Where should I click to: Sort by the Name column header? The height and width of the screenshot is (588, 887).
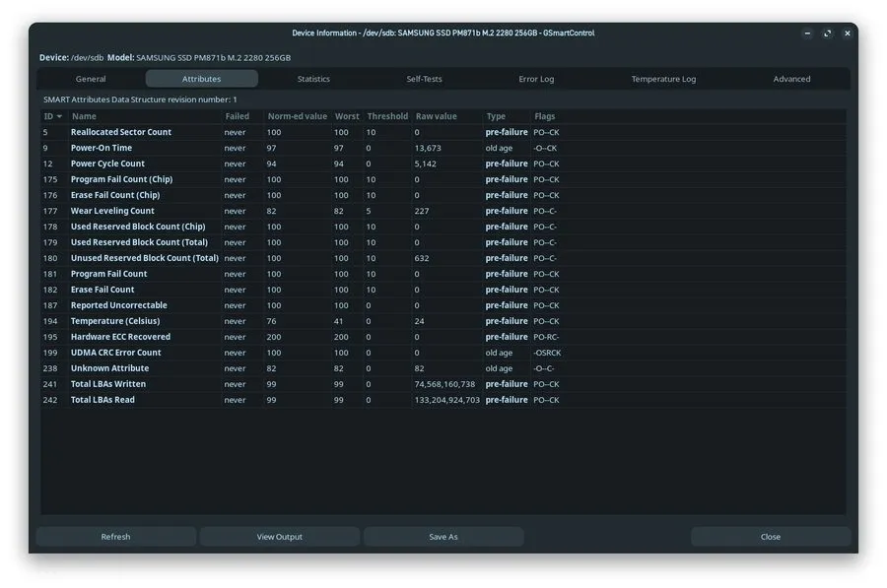145,116
